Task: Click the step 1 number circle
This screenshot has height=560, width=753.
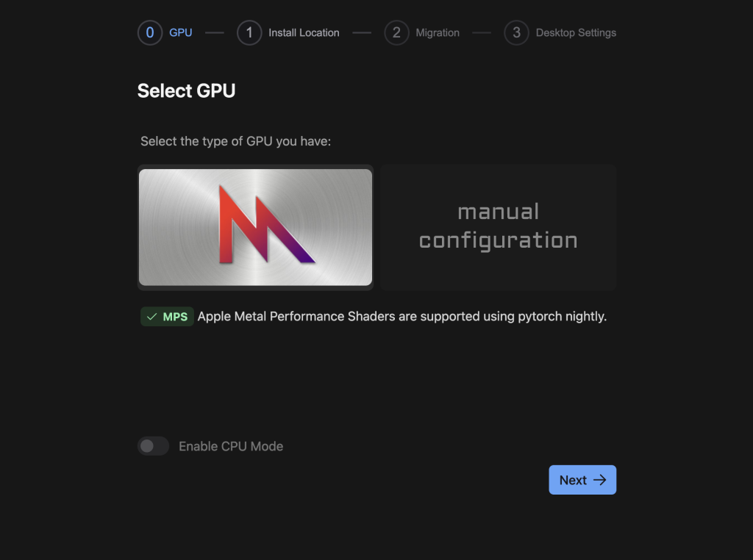Action: click(249, 32)
